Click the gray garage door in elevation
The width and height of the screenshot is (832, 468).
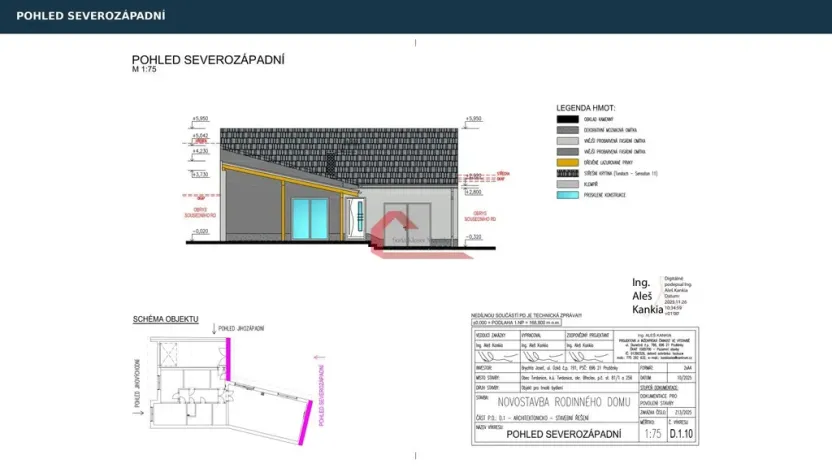pyautogui.click(x=407, y=224)
